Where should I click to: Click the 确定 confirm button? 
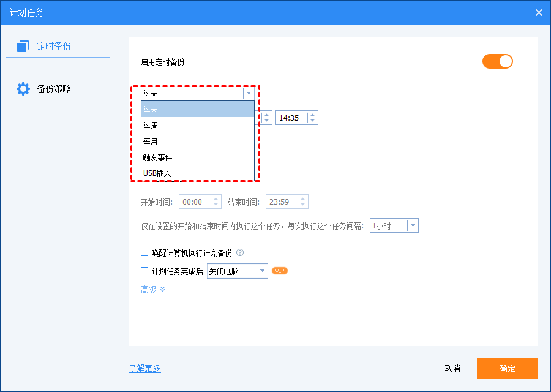[507, 368]
